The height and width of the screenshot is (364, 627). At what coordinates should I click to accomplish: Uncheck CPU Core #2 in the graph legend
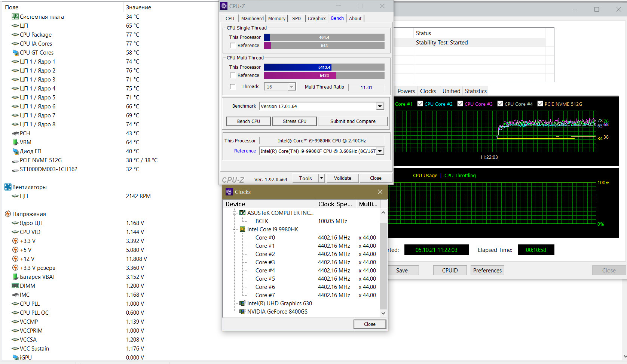point(420,104)
